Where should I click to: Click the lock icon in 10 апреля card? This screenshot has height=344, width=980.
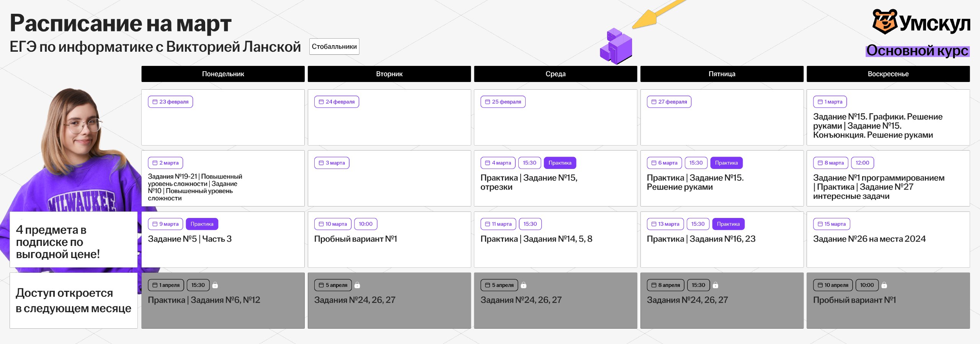(x=884, y=285)
